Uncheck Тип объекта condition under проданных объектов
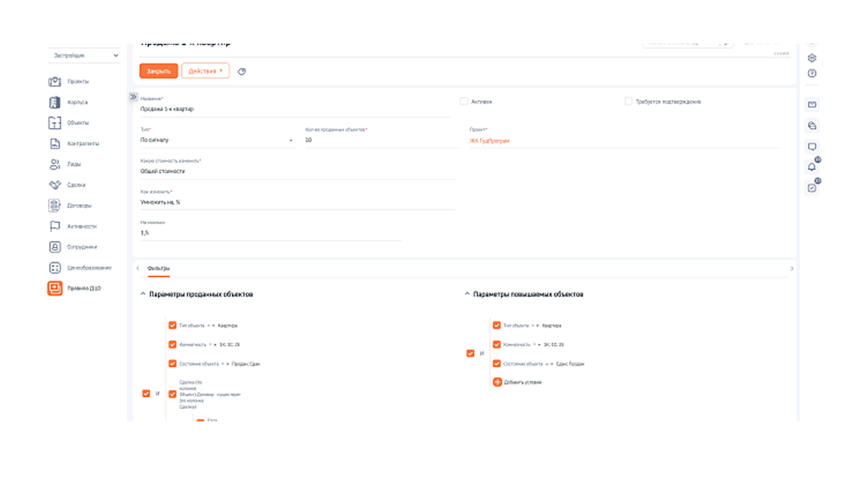Image resolution: width=868 pixels, height=478 pixels. point(173,325)
